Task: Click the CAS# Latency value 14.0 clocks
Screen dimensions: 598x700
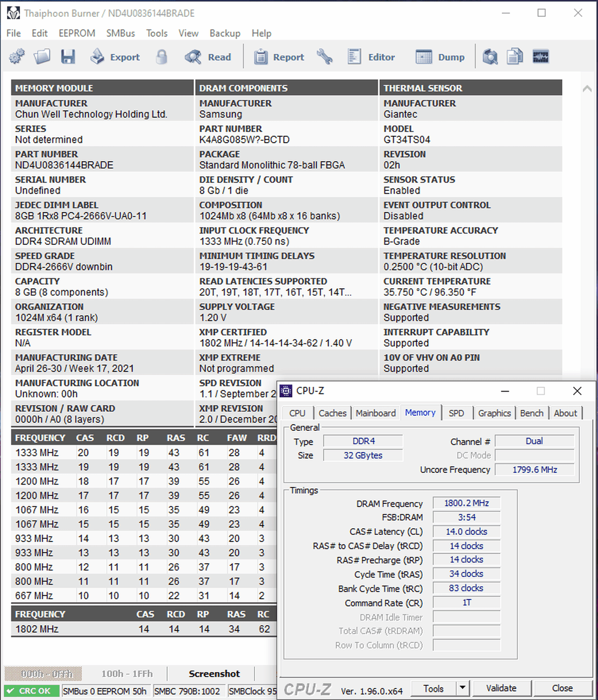Action: click(x=466, y=531)
